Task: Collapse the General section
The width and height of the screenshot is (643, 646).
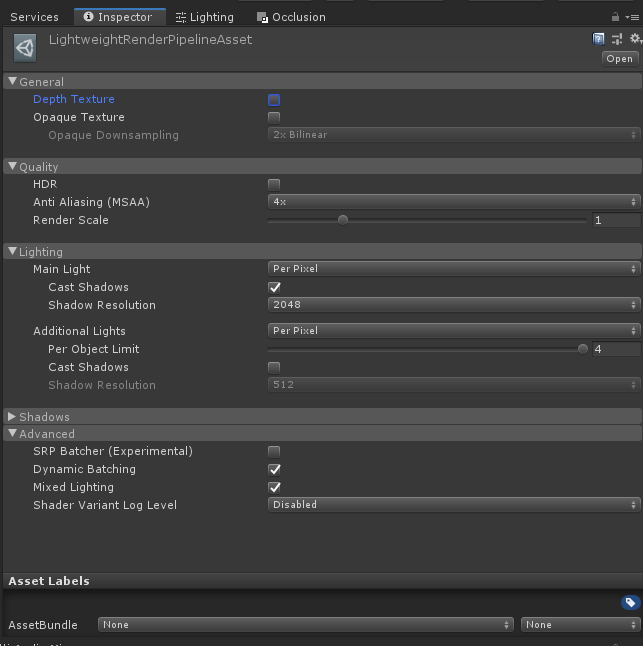Action: (323, 82)
